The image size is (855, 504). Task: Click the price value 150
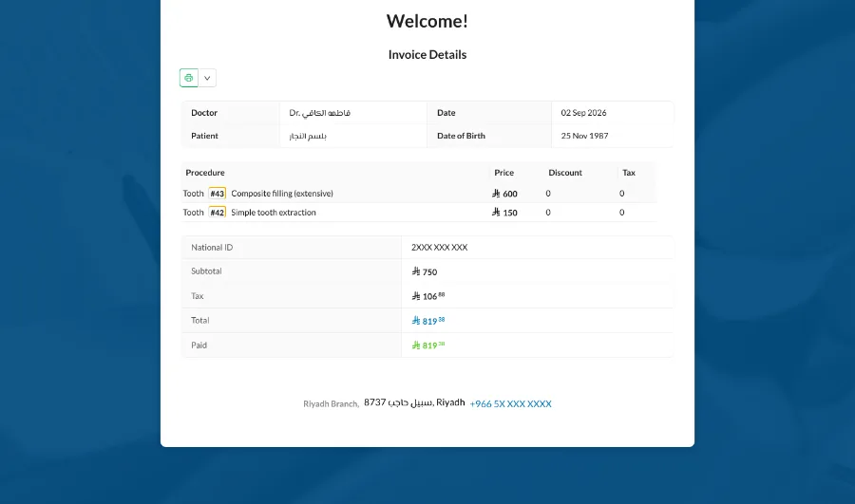504,213
